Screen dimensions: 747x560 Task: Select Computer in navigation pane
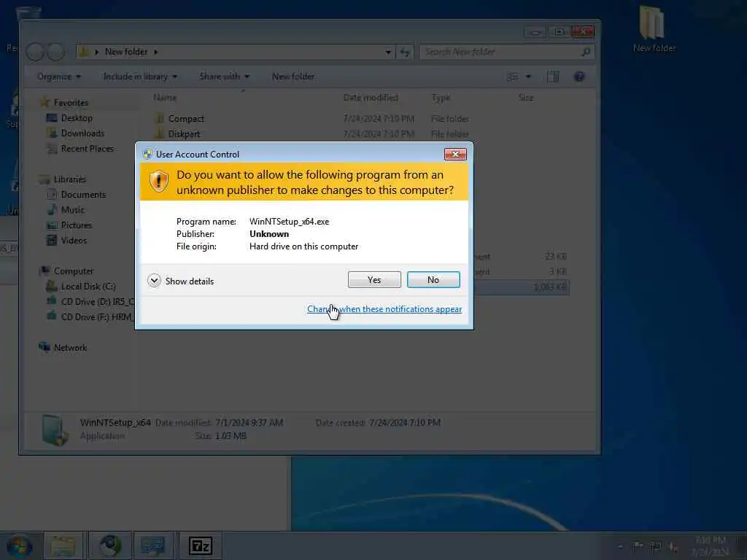coord(74,271)
